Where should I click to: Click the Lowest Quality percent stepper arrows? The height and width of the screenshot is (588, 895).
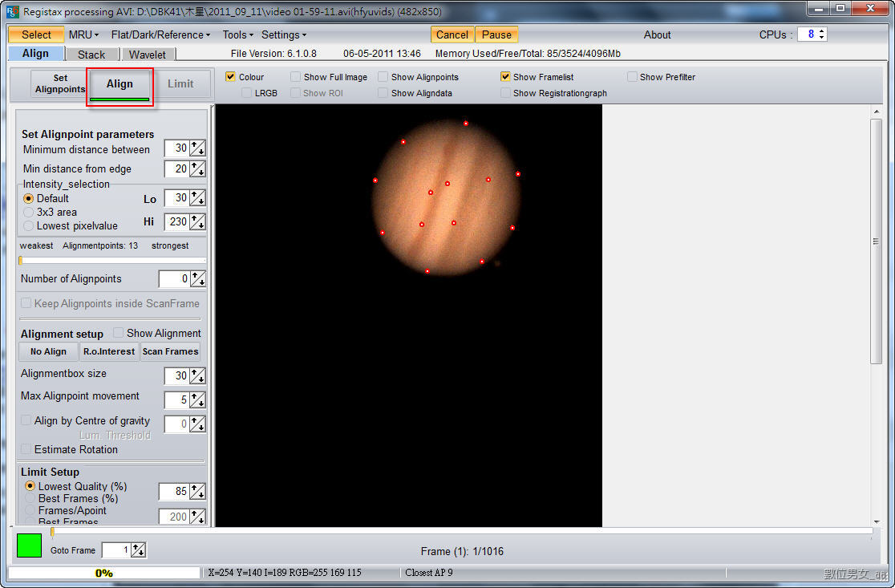(197, 492)
